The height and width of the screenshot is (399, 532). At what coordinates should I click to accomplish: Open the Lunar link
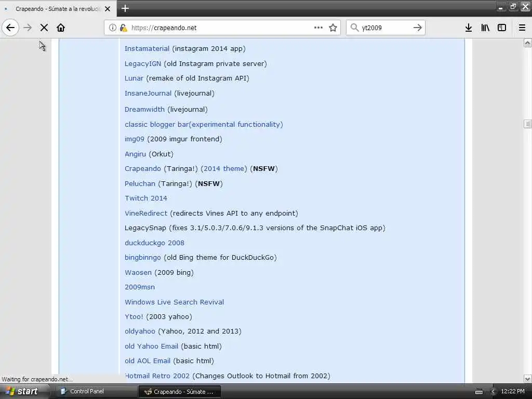[134, 78]
